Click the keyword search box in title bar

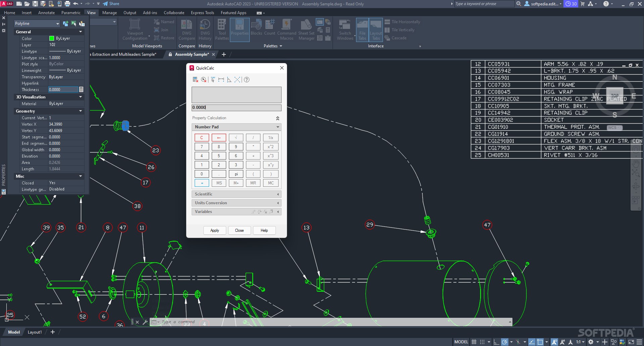coord(484,4)
